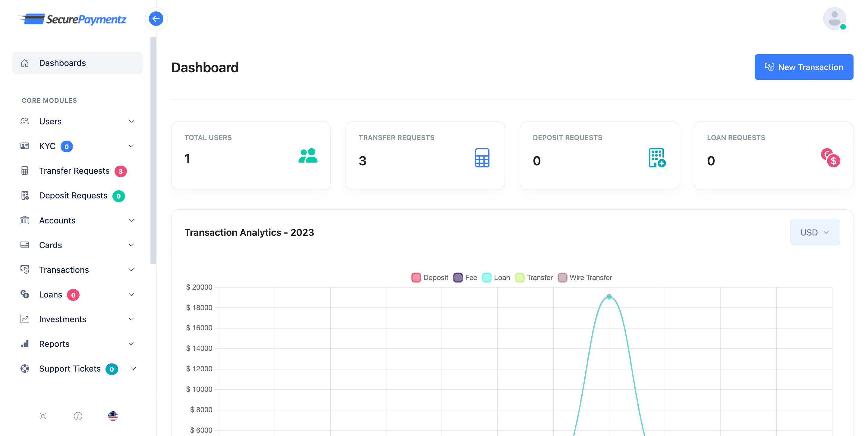
Task: Open the Dashboards menu item
Action: click(77, 63)
